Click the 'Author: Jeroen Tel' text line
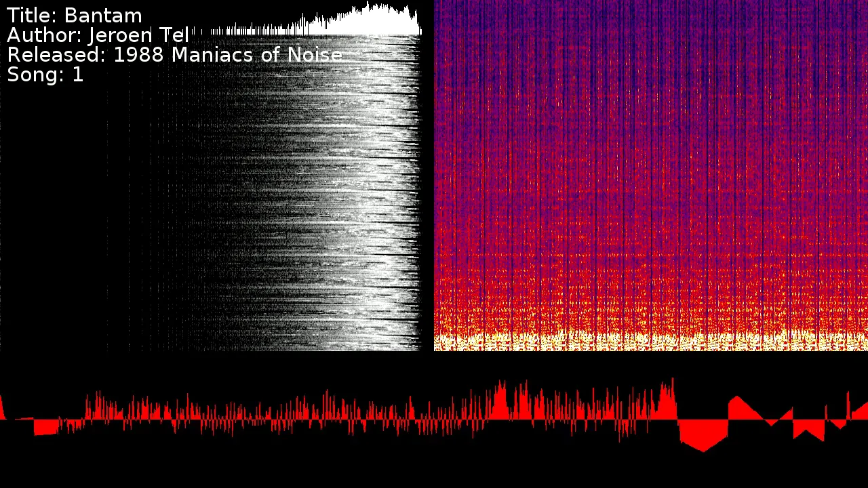The width and height of the screenshot is (868, 488). tap(98, 35)
